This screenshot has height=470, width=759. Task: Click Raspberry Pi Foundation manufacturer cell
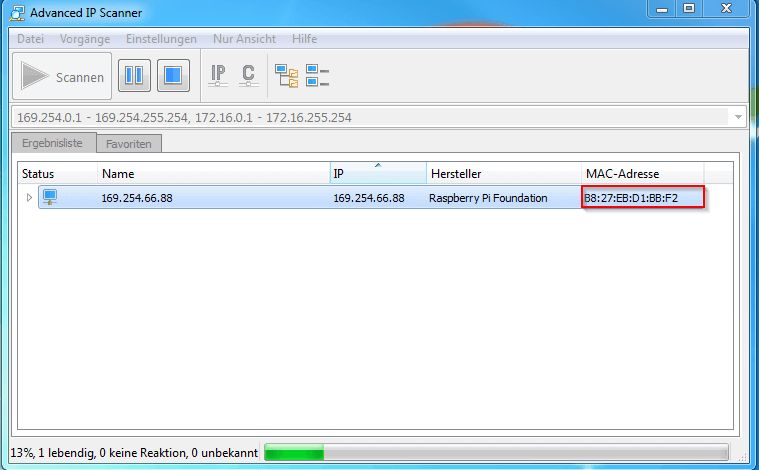pos(488,198)
